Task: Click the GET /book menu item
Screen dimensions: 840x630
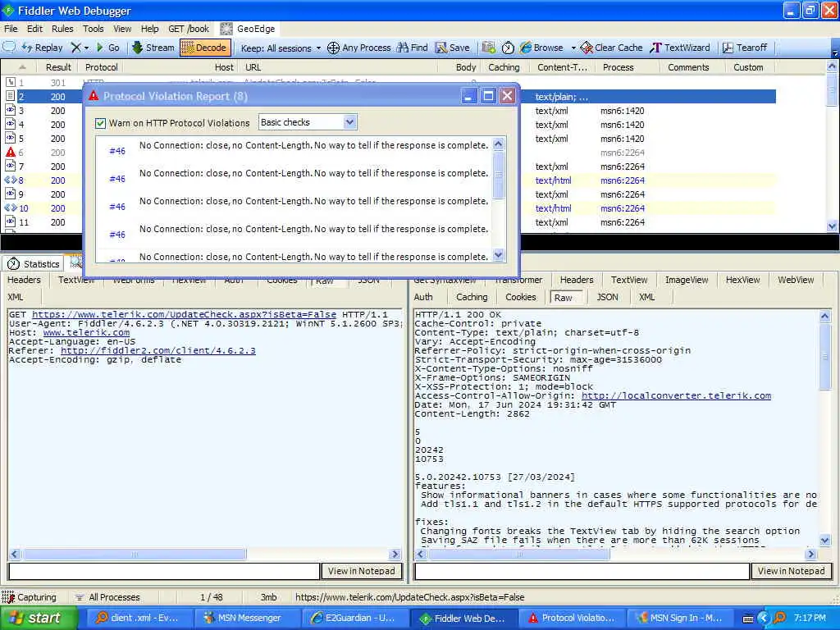Action: coord(189,29)
